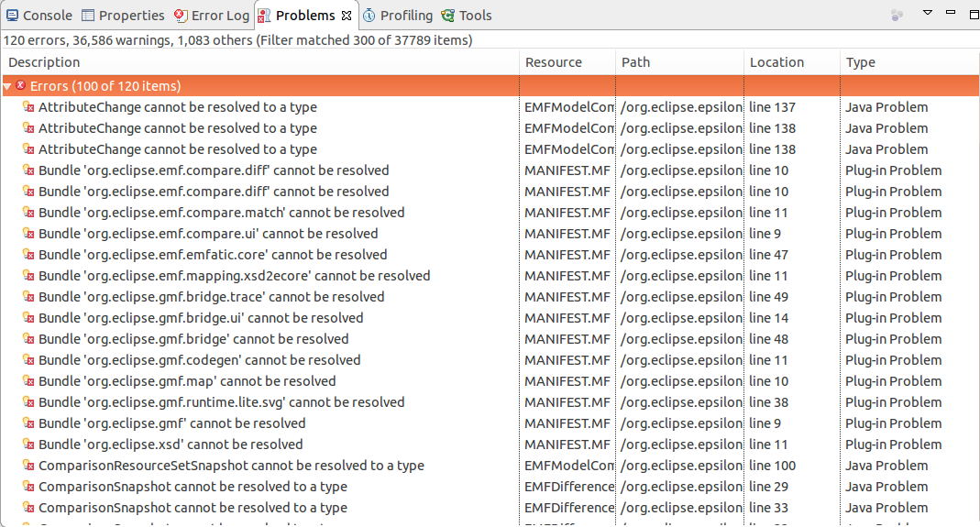Click error icon for ComparisonSnapshot line 29 row
This screenshot has width=980, height=527.
28,487
